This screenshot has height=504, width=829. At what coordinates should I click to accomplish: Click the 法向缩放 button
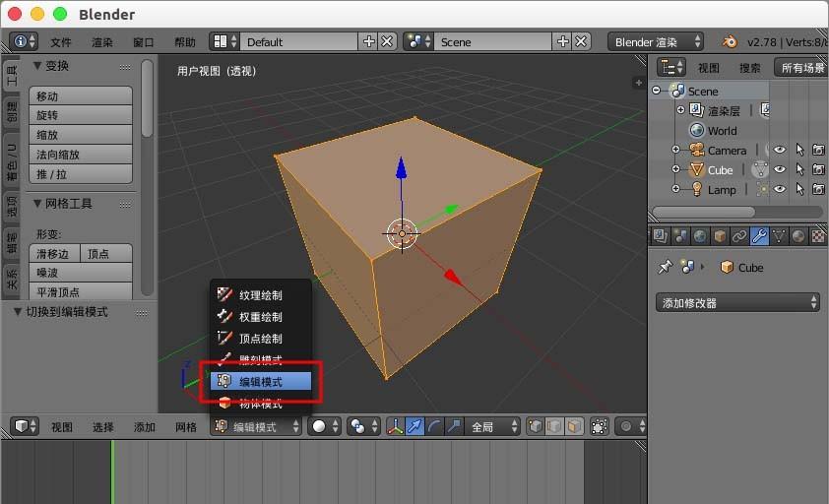[81, 154]
